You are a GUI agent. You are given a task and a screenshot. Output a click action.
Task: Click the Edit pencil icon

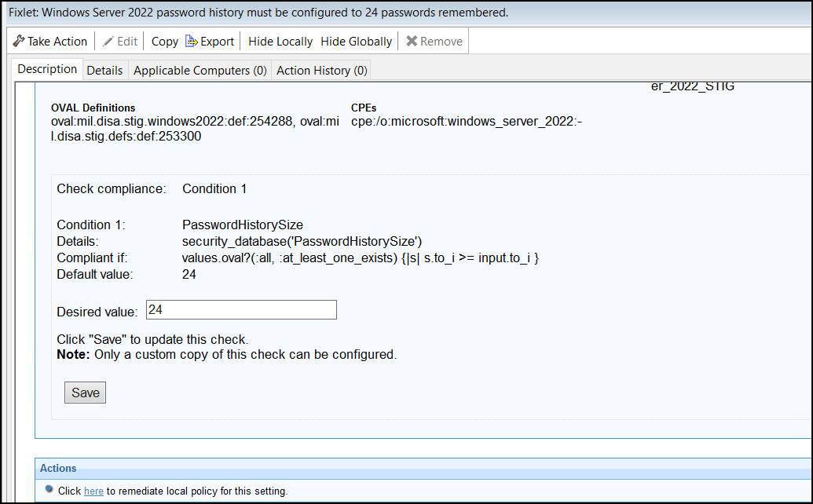(x=108, y=41)
